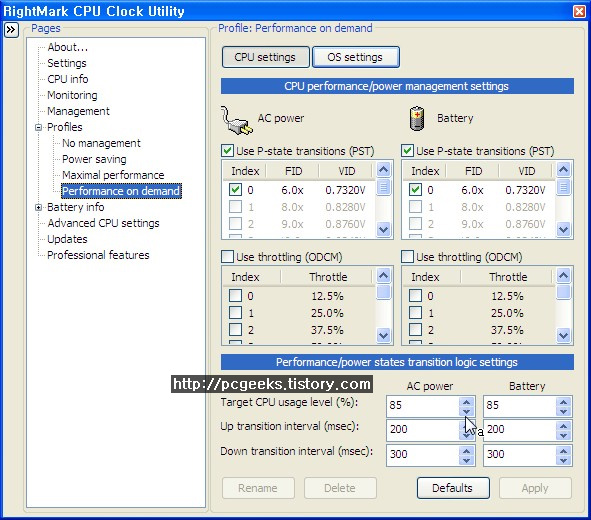The height and width of the screenshot is (520, 591).
Task: Check AC power throttle index 0 (12.5%)
Action: pyautogui.click(x=235, y=295)
